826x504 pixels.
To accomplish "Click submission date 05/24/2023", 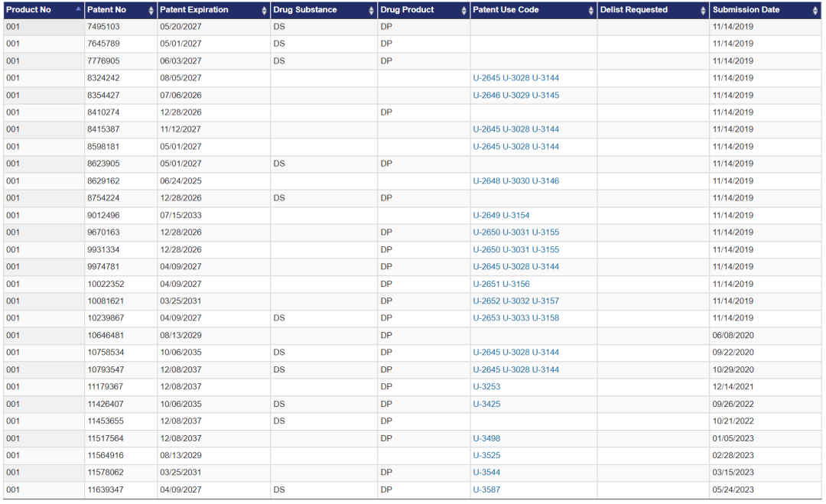I will [733, 489].
